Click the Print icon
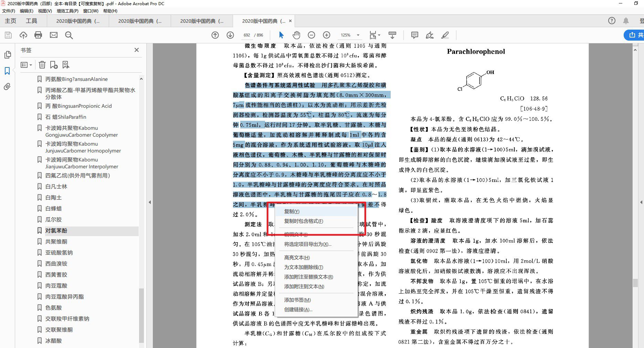The image size is (644, 348). pyautogui.click(x=39, y=35)
